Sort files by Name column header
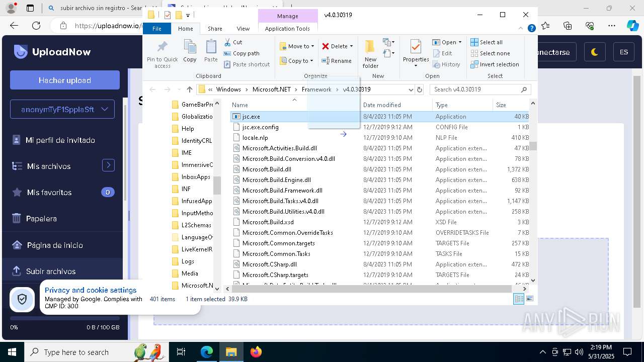 pyautogui.click(x=294, y=105)
